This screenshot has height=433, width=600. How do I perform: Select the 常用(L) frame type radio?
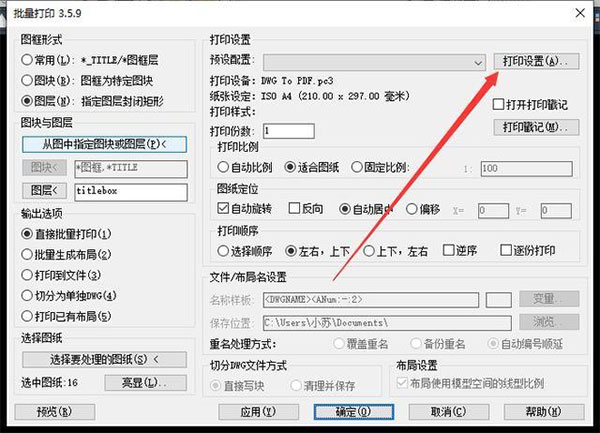pyautogui.click(x=27, y=61)
